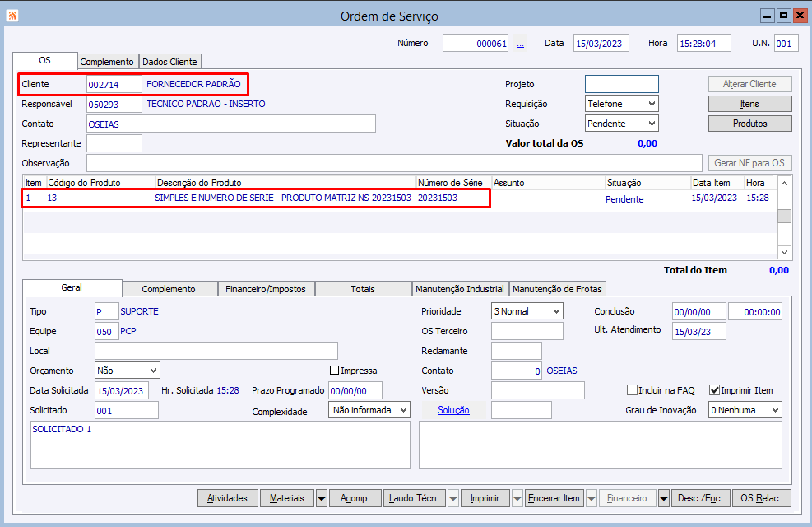Click the arrow next to Laudo Técn. button
Screen dimensions: 812x527
(x=453, y=498)
